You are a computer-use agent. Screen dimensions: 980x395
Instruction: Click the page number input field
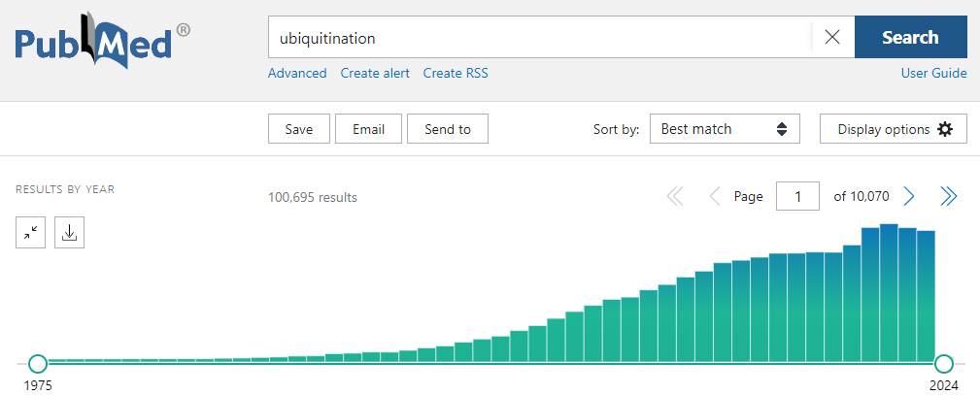coord(797,197)
